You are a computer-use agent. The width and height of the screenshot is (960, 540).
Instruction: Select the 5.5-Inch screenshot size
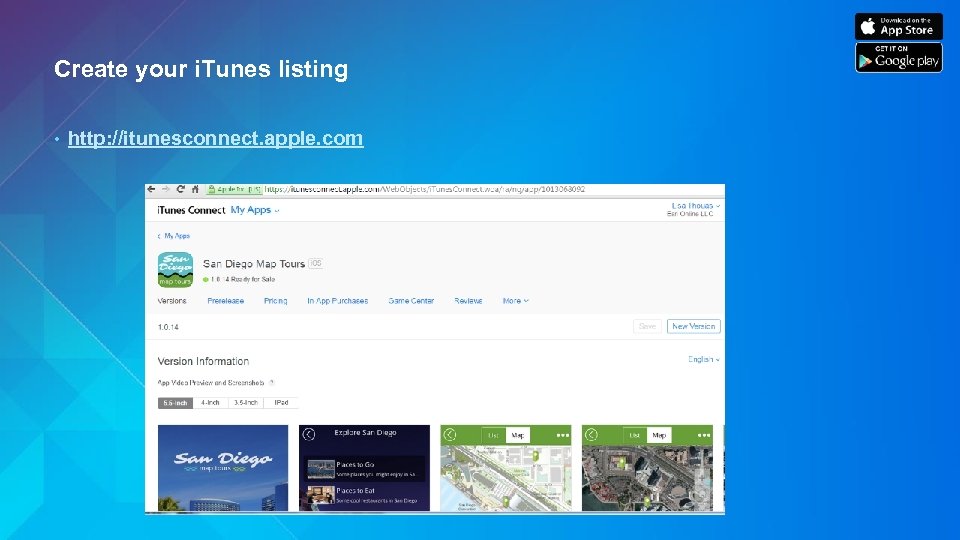175,403
